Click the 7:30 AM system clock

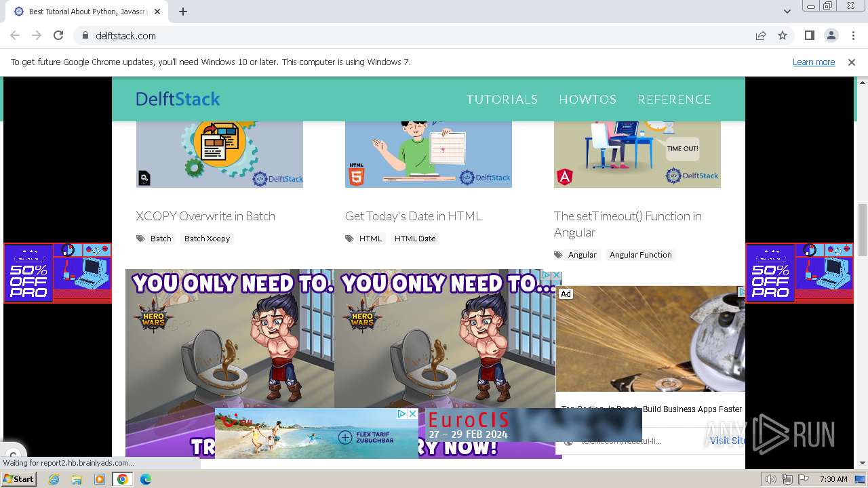coord(833,479)
